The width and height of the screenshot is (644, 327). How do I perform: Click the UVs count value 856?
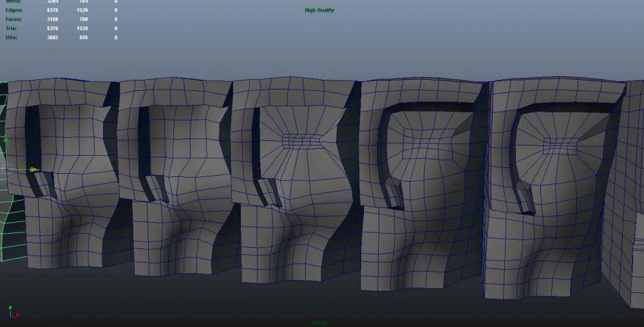(83, 37)
